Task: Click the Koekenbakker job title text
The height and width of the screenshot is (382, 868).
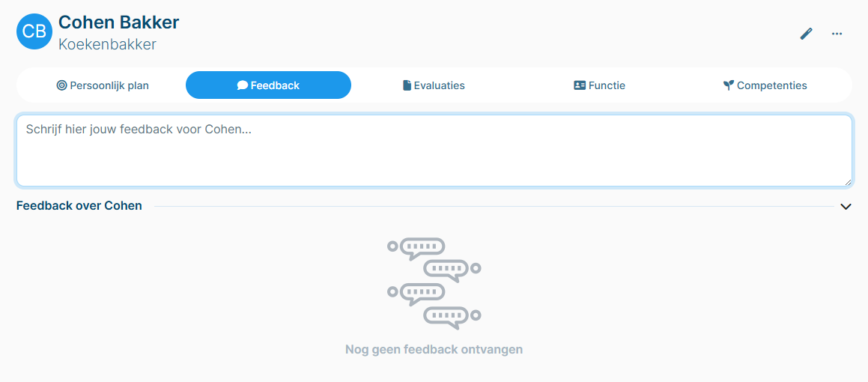Action: point(107,44)
